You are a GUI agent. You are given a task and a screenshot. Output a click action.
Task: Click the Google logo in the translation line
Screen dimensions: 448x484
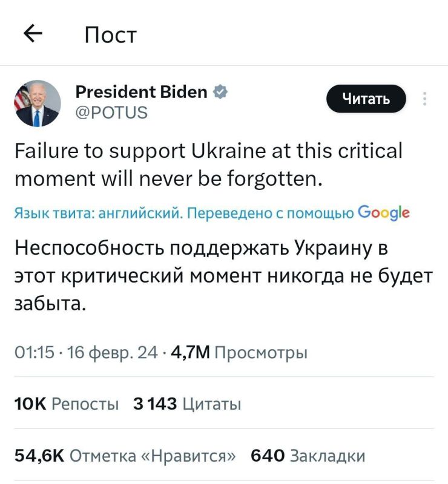(386, 212)
